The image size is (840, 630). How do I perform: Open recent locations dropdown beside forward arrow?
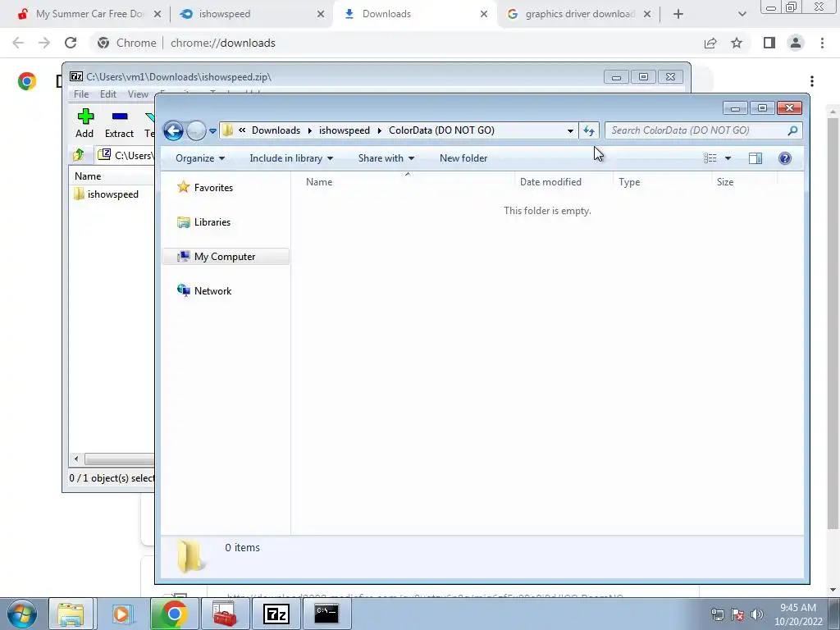point(212,130)
